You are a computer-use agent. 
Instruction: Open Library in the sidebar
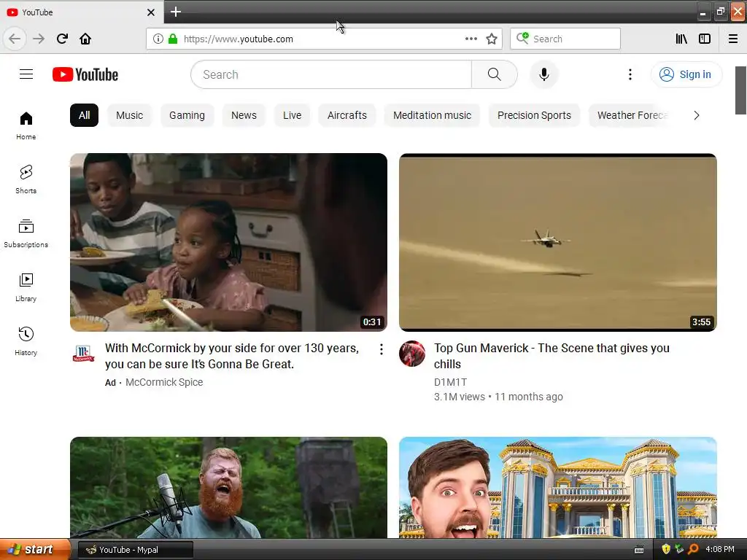point(26,287)
